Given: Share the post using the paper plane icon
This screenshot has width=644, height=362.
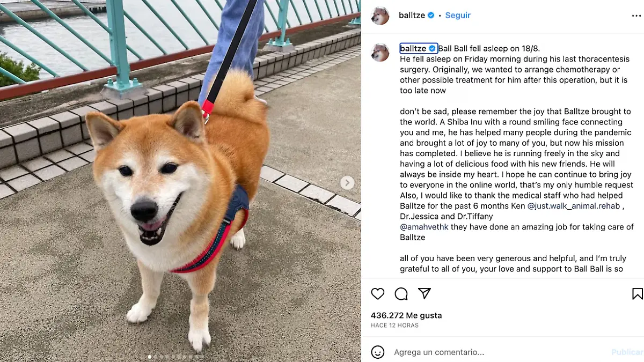Looking at the screenshot, I should coord(425,293).
